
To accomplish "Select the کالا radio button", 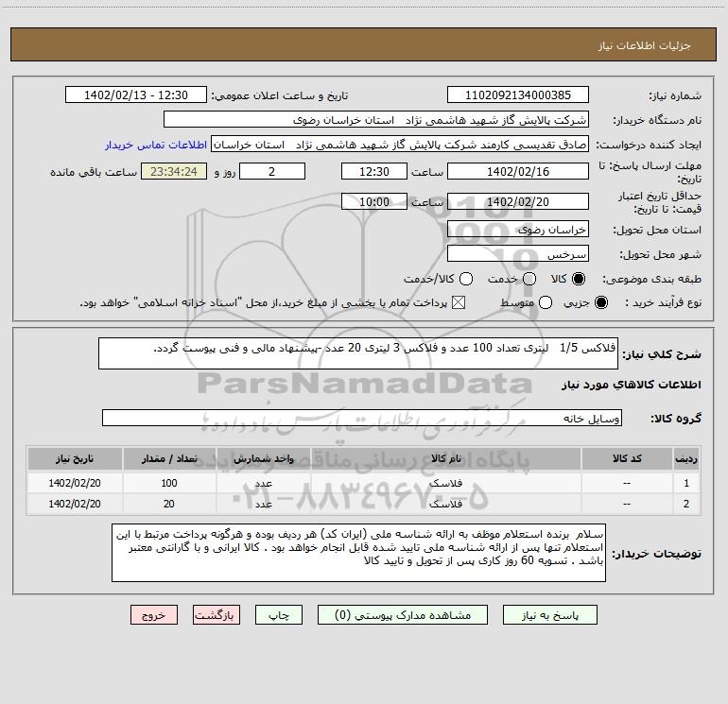I will click(x=579, y=279).
